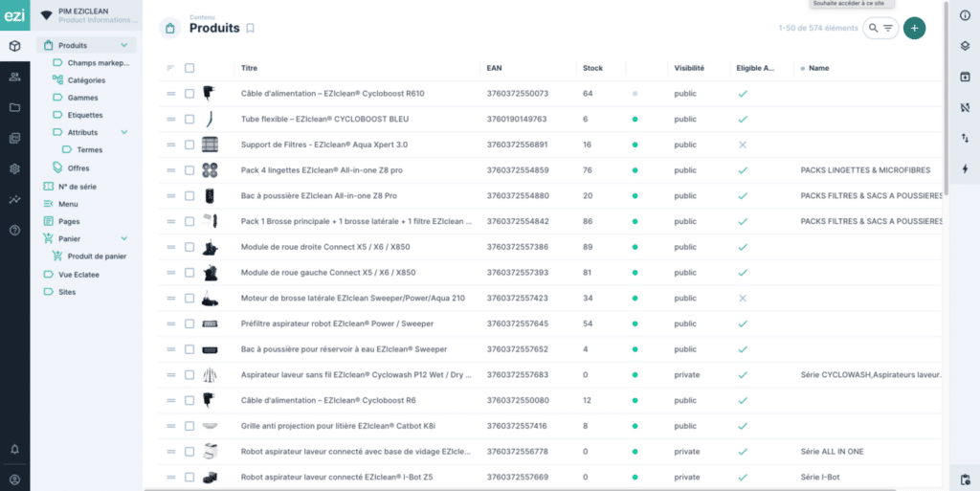Click the vertical scrollbar of the table

(946, 100)
